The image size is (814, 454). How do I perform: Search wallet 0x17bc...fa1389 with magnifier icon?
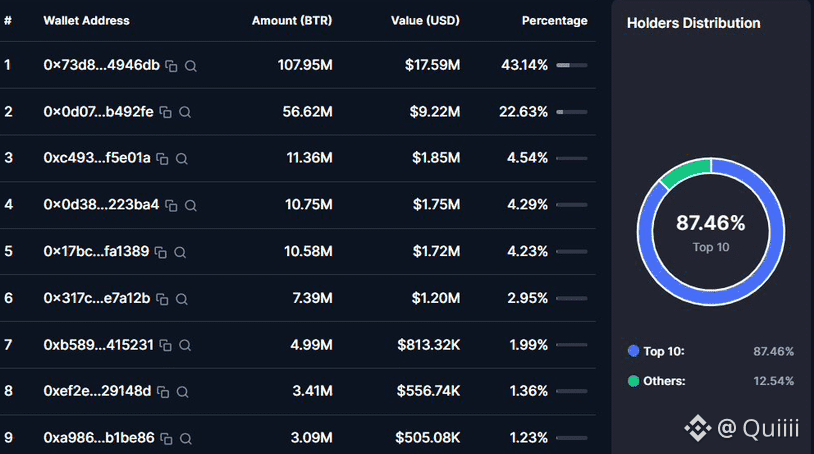click(x=180, y=252)
